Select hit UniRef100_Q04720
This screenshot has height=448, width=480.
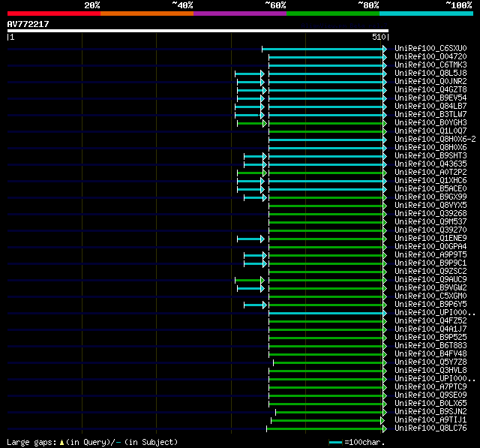point(430,56)
